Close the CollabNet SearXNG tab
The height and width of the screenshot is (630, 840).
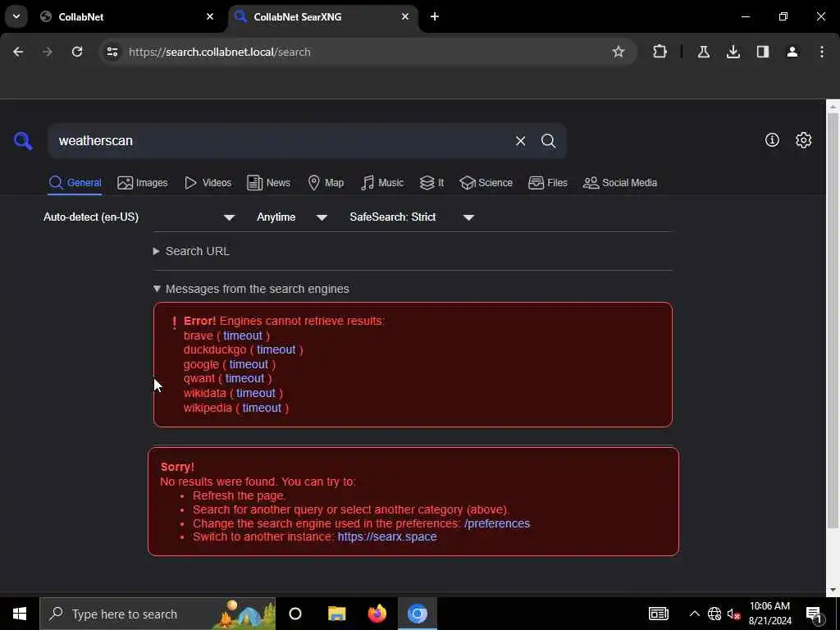point(405,16)
